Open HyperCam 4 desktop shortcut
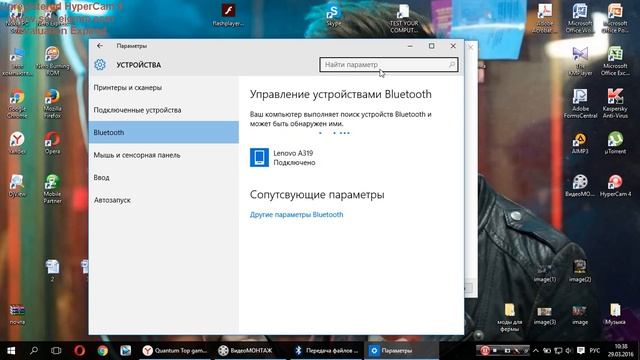 pyautogui.click(x=615, y=186)
